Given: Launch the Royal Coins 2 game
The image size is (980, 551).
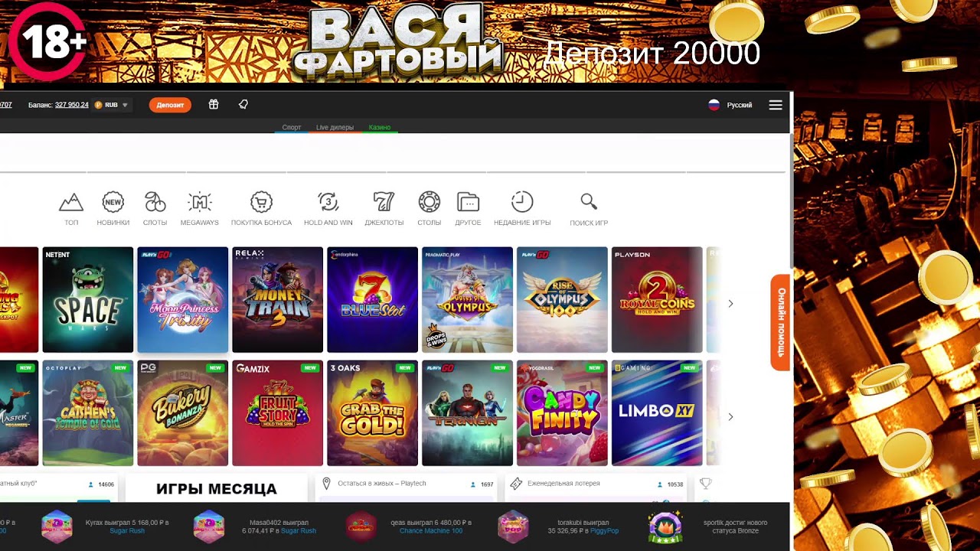Looking at the screenshot, I should [657, 300].
